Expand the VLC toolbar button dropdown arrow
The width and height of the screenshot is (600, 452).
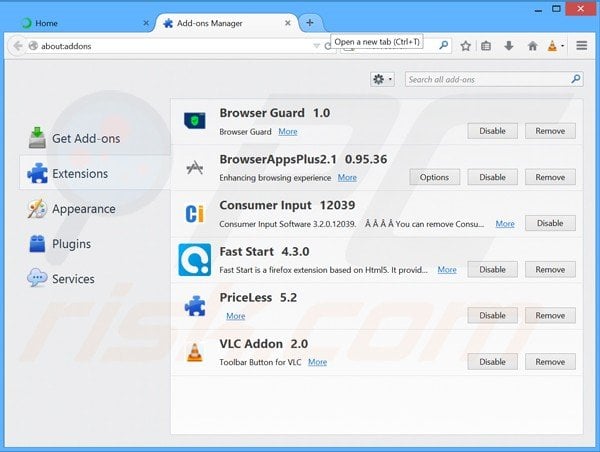coord(562,46)
